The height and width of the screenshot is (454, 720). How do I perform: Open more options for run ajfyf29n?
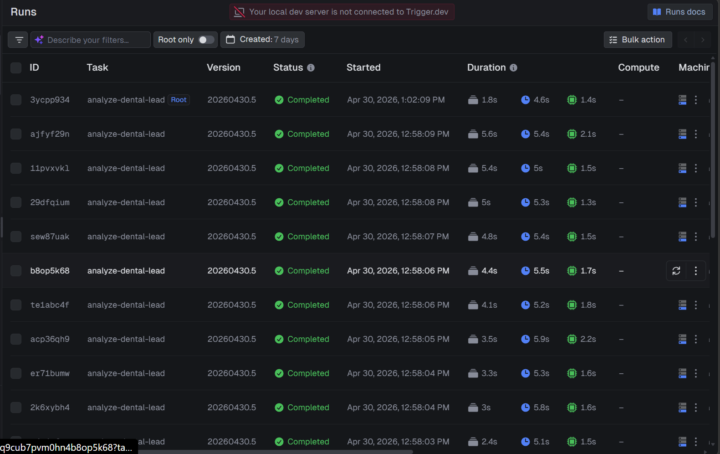[696, 134]
